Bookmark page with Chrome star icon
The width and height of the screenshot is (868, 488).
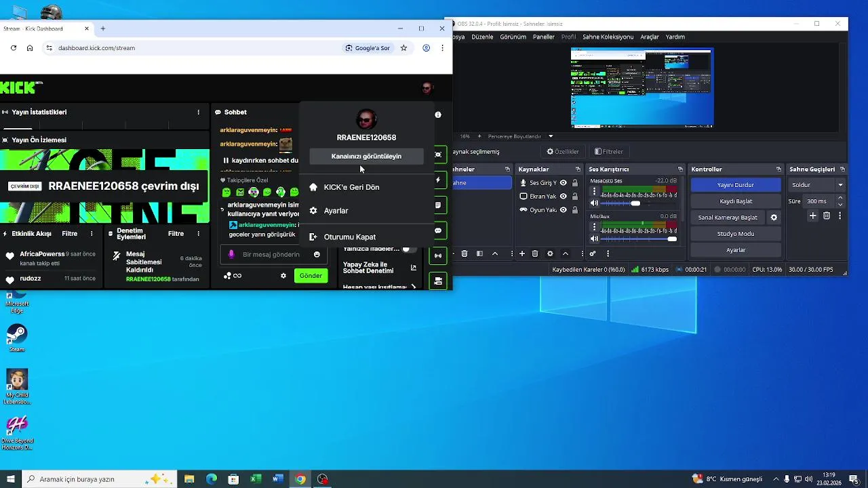tap(403, 48)
